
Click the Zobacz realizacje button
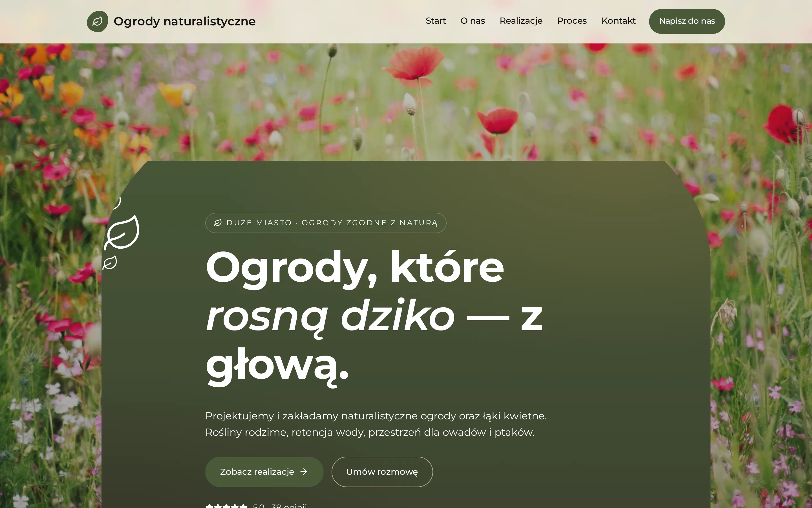264,472
